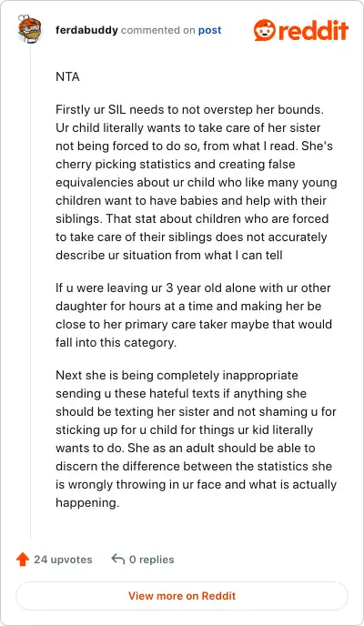The width and height of the screenshot is (364, 626).
Task: Click the 'View more on Reddit' button
Action: 182,596
